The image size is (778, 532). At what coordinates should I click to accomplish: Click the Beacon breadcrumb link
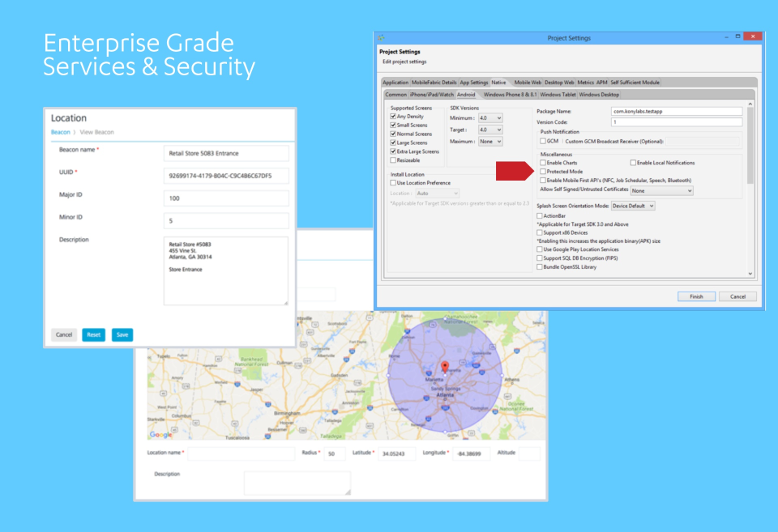click(60, 132)
